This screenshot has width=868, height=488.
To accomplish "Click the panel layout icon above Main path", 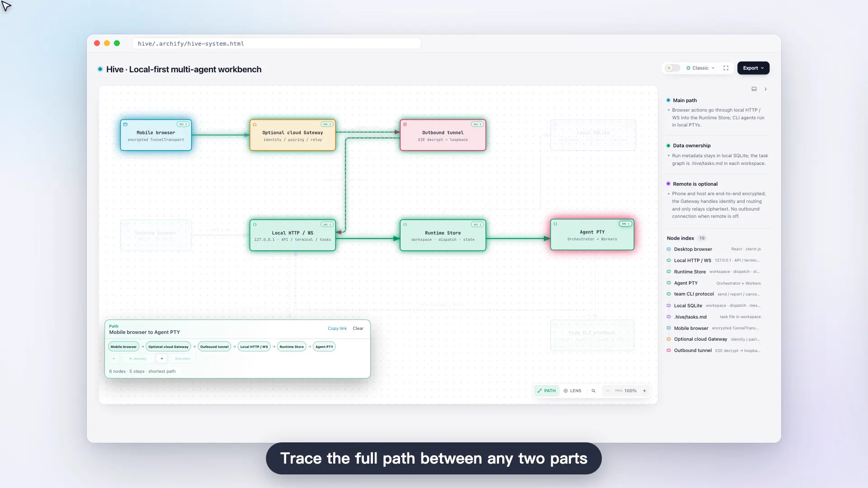I will tap(754, 89).
